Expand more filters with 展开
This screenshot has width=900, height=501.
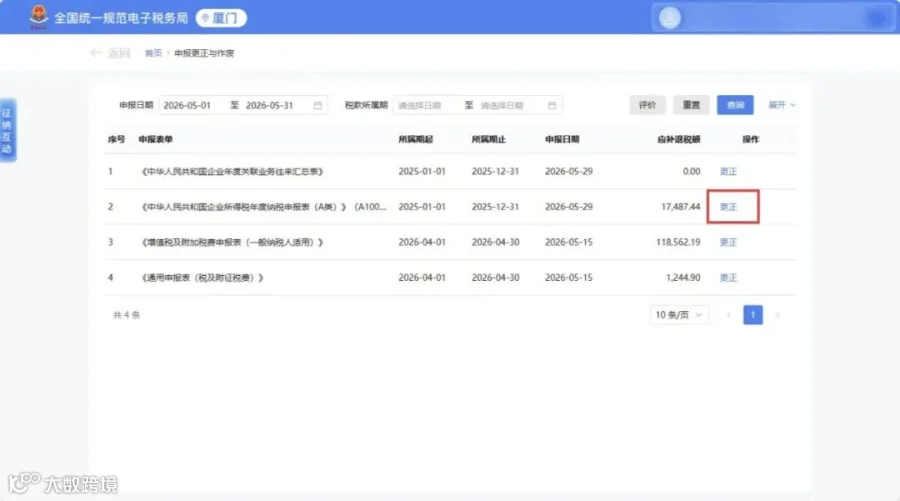pos(782,105)
